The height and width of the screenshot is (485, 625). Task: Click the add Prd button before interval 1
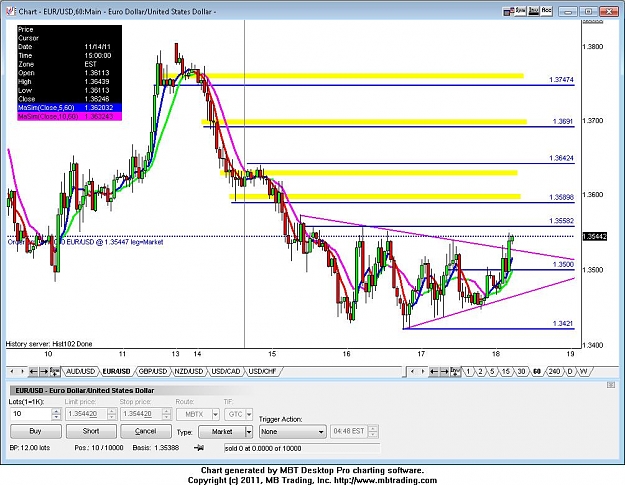[x=455, y=371]
